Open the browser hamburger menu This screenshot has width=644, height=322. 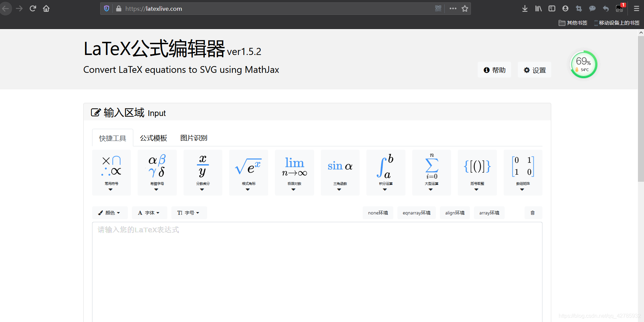click(x=637, y=8)
